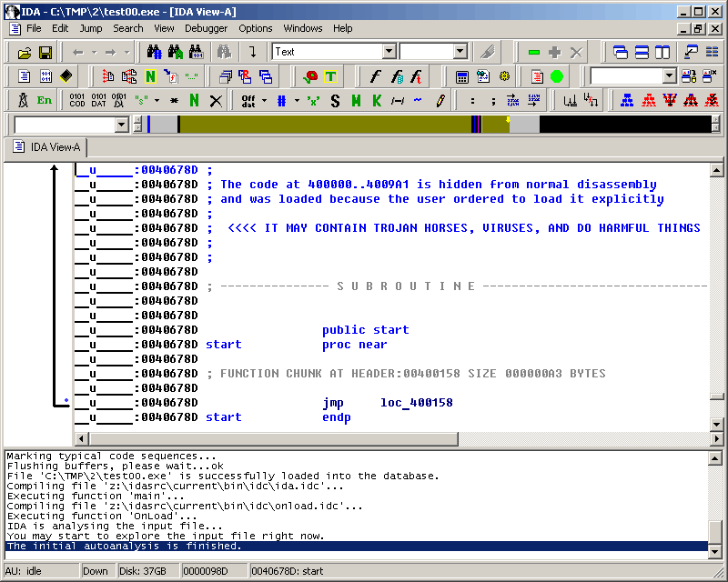Viewport: 728px width, 582px height.
Task: Open the Debugger menu
Action: point(206,28)
